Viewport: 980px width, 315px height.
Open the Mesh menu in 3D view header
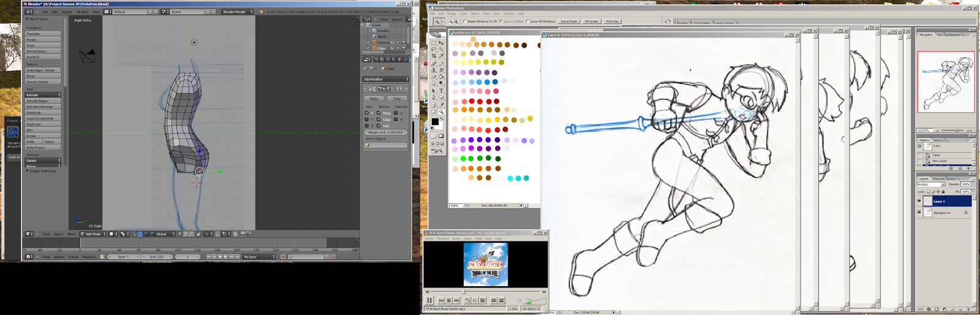71,234
